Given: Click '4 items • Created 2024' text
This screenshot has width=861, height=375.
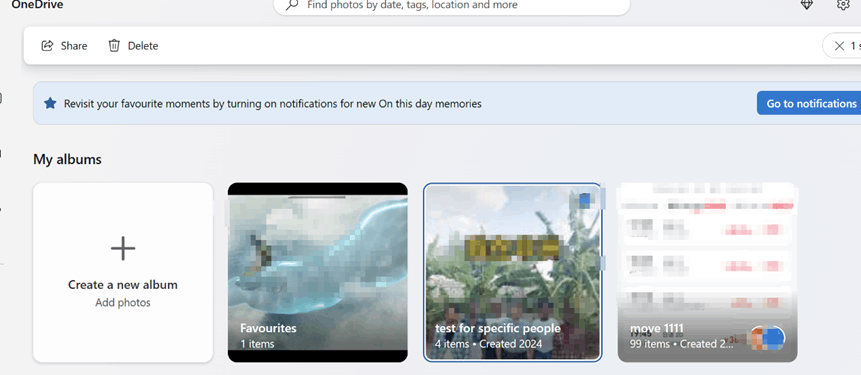Looking at the screenshot, I should point(489,344).
